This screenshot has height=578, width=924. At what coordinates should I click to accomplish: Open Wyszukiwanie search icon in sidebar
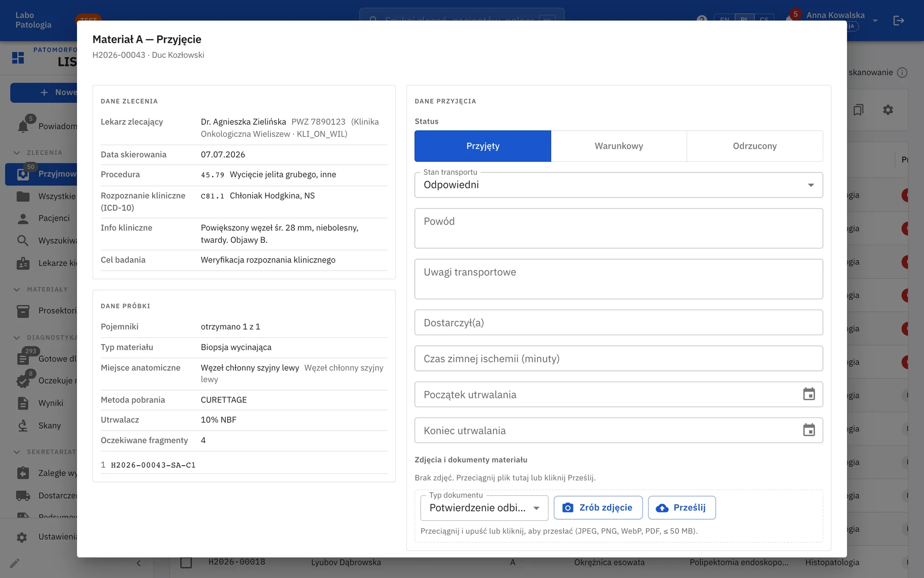23,240
